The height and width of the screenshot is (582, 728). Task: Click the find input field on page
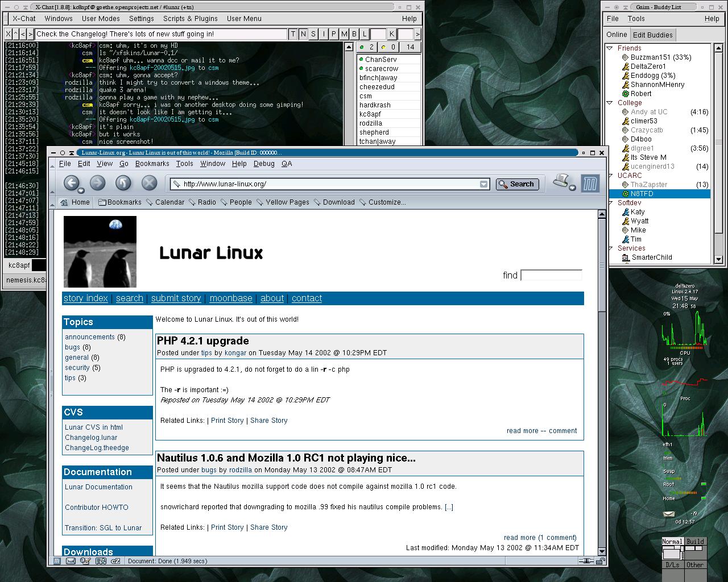[551, 276]
